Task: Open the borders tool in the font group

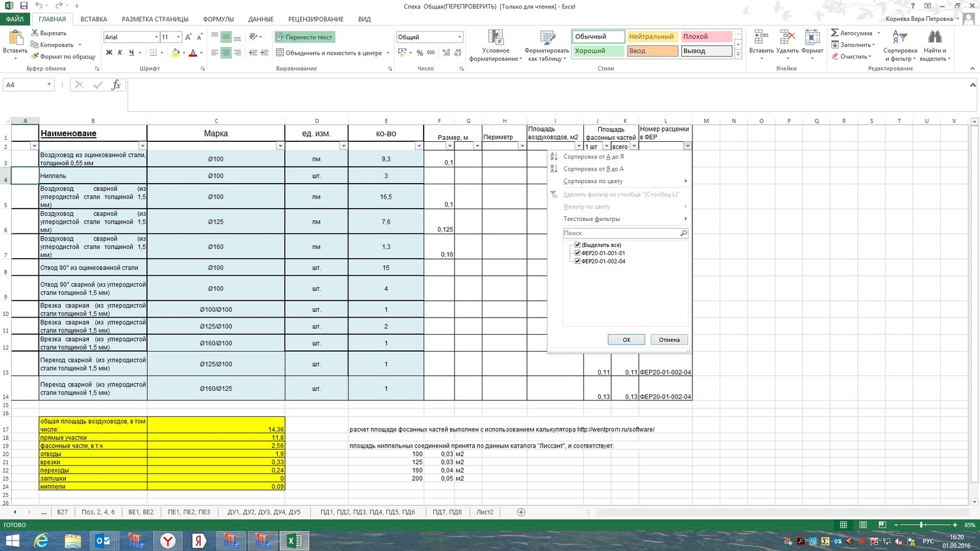Action: 153,53
